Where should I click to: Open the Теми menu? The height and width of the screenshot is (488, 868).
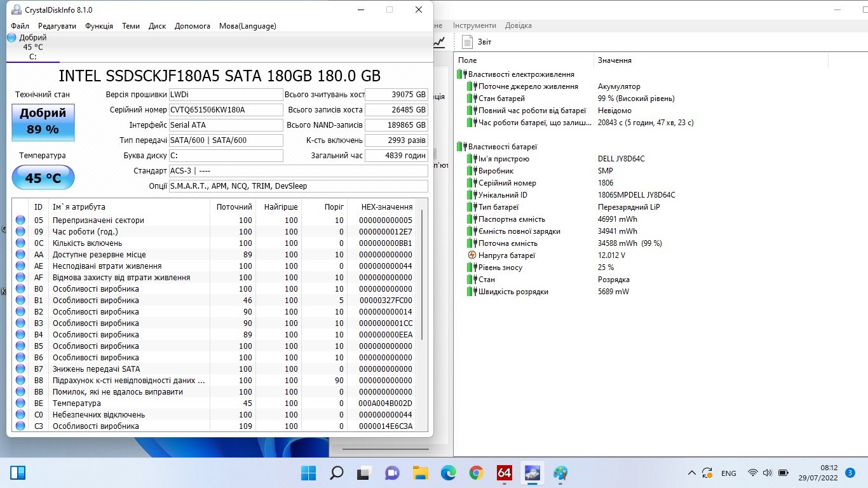(x=131, y=26)
